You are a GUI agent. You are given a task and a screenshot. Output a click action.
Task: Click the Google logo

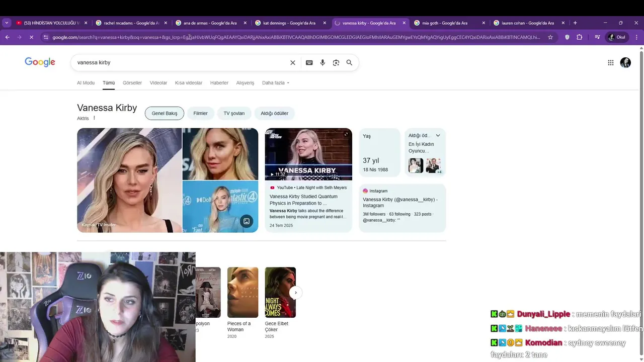[40, 62]
